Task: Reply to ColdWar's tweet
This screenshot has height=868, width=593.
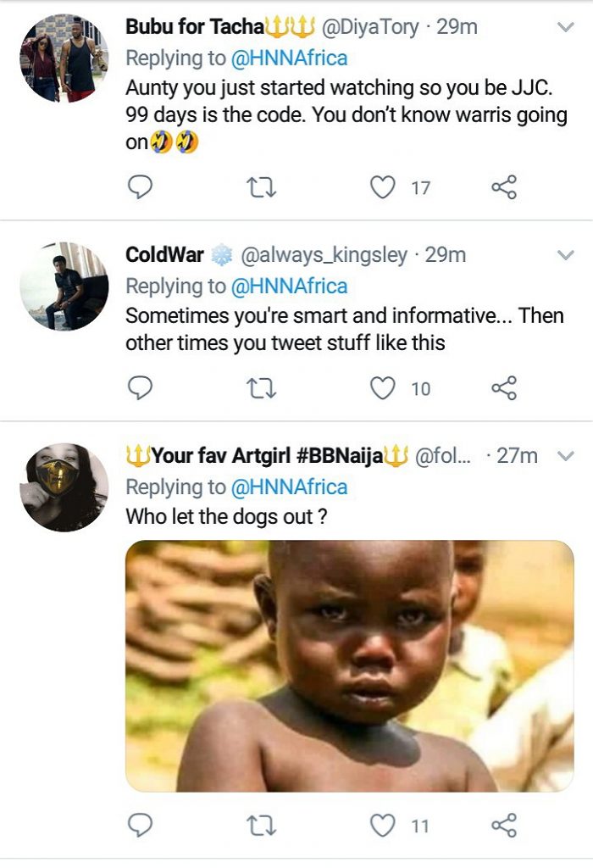Action: (139, 387)
